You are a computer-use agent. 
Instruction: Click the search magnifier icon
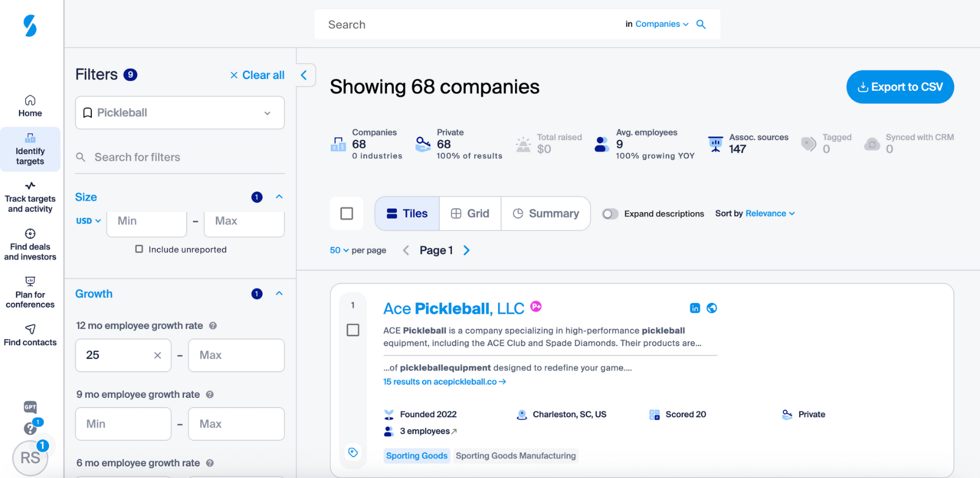tap(701, 25)
